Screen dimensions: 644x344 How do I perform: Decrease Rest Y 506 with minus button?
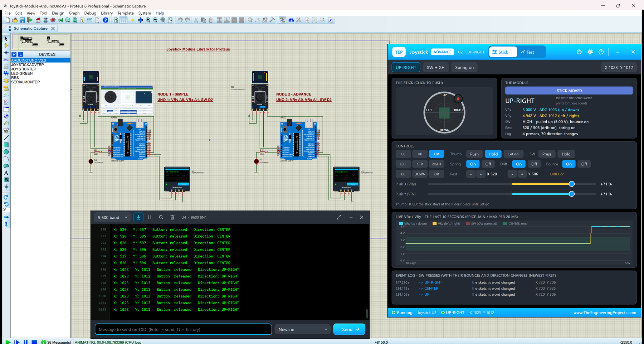pos(512,174)
